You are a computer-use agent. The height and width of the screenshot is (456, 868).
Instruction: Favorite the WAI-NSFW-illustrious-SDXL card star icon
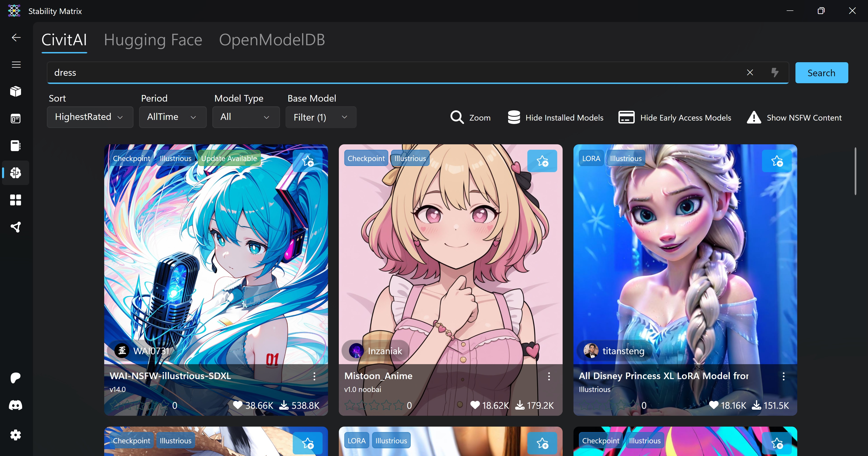pyautogui.click(x=308, y=161)
